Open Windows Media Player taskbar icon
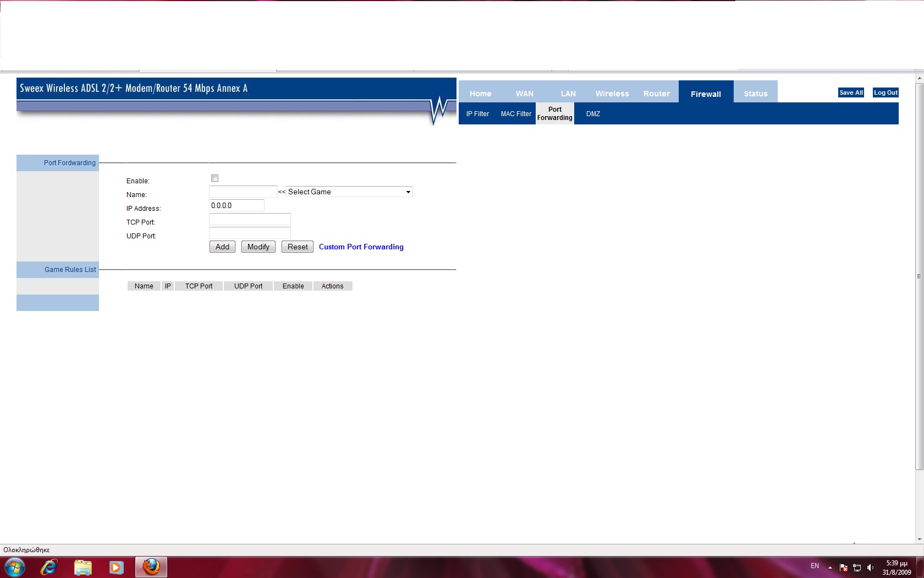The height and width of the screenshot is (578, 924). coord(116,567)
